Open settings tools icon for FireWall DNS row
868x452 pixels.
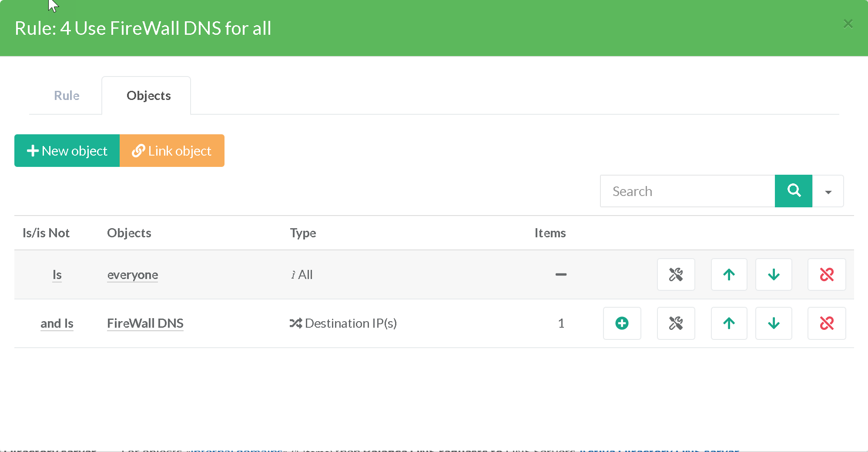point(676,323)
